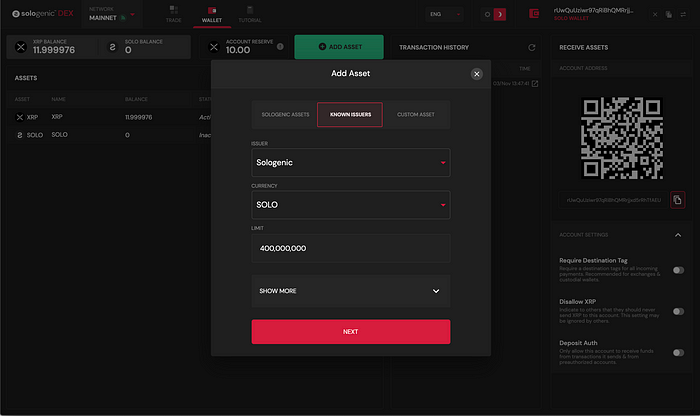Click the Asset column header

click(x=22, y=99)
